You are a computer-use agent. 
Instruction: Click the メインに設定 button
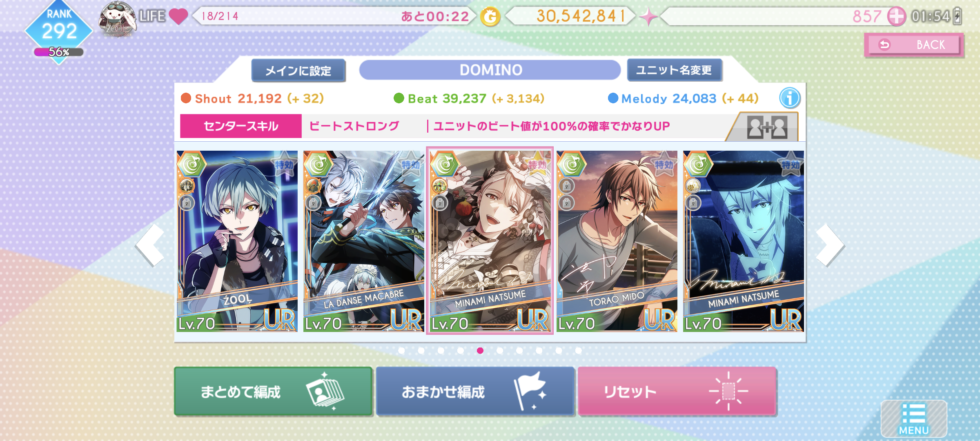coord(298,71)
